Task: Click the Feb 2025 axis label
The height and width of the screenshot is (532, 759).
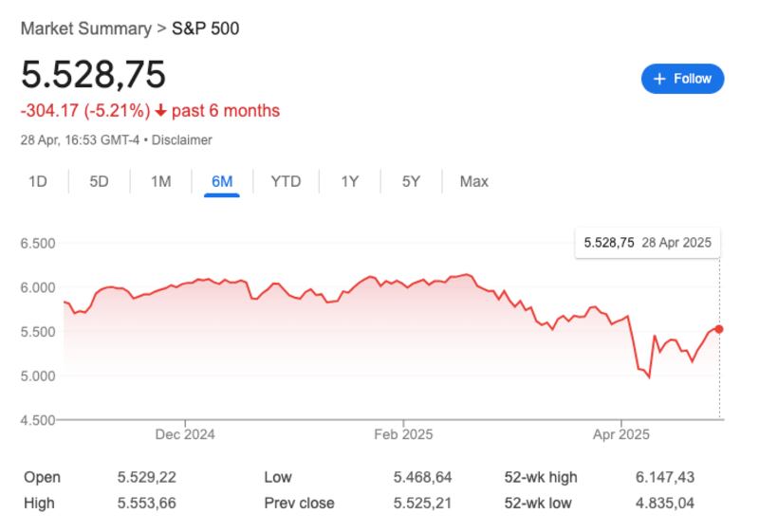Action: point(403,434)
